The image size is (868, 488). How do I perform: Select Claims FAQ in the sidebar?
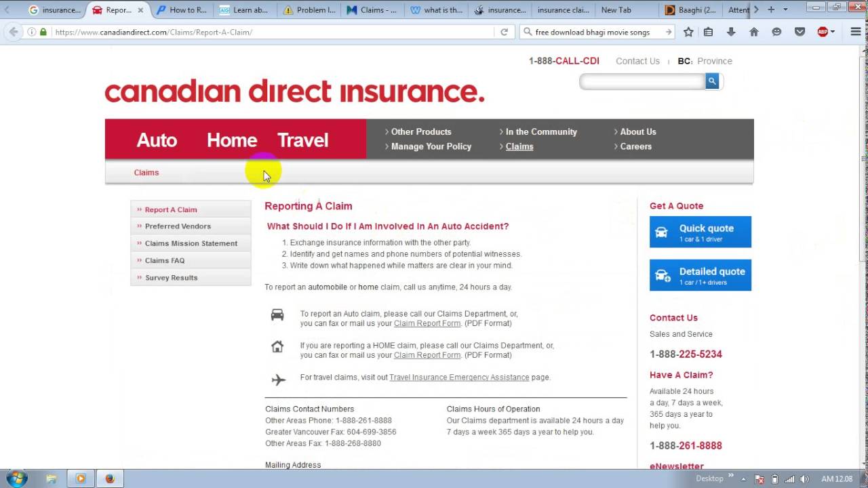(x=165, y=260)
